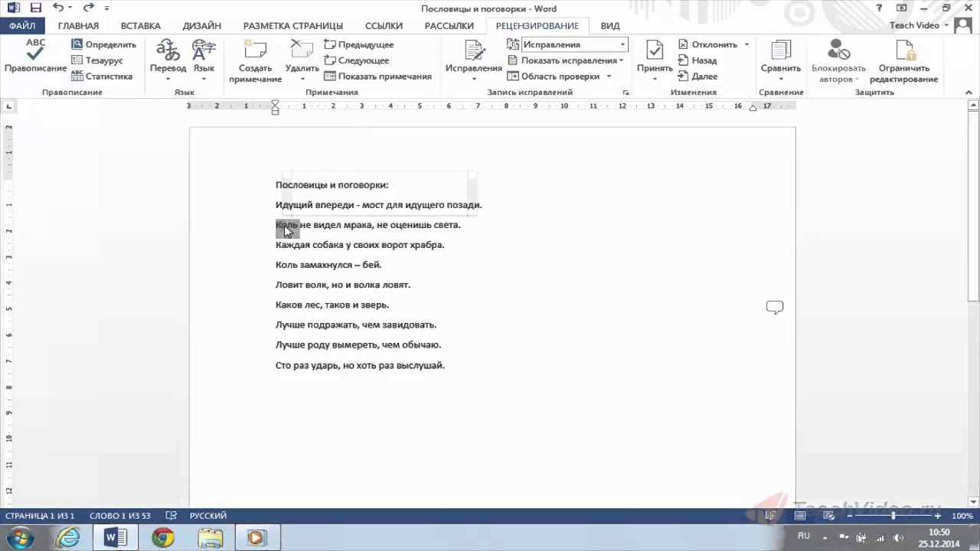The image size is (980, 551).
Task: Expand the Удалить dropdown arrow
Action: click(x=302, y=79)
